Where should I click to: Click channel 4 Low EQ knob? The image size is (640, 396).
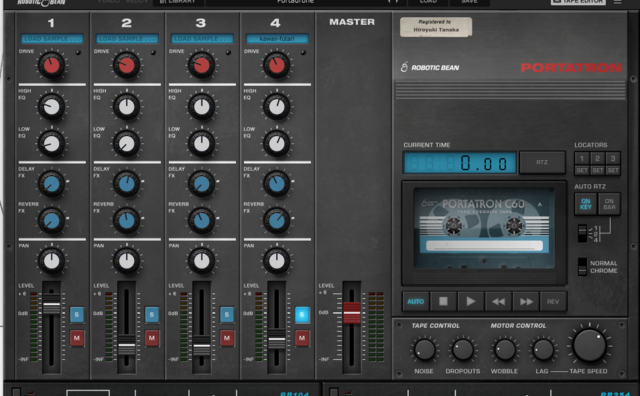click(x=277, y=144)
